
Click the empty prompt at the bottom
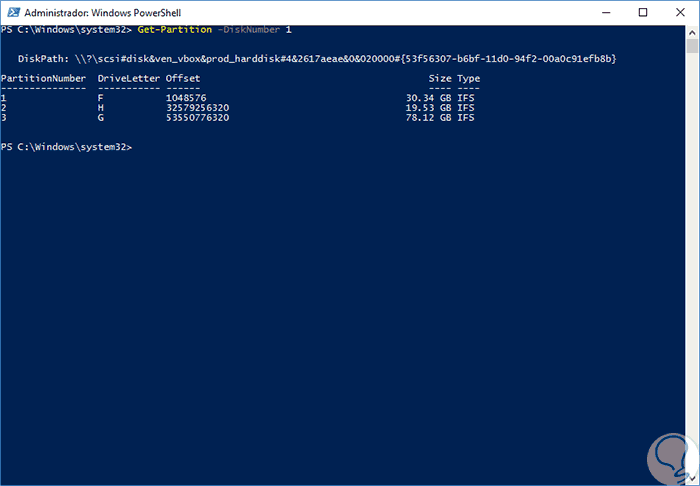point(135,147)
